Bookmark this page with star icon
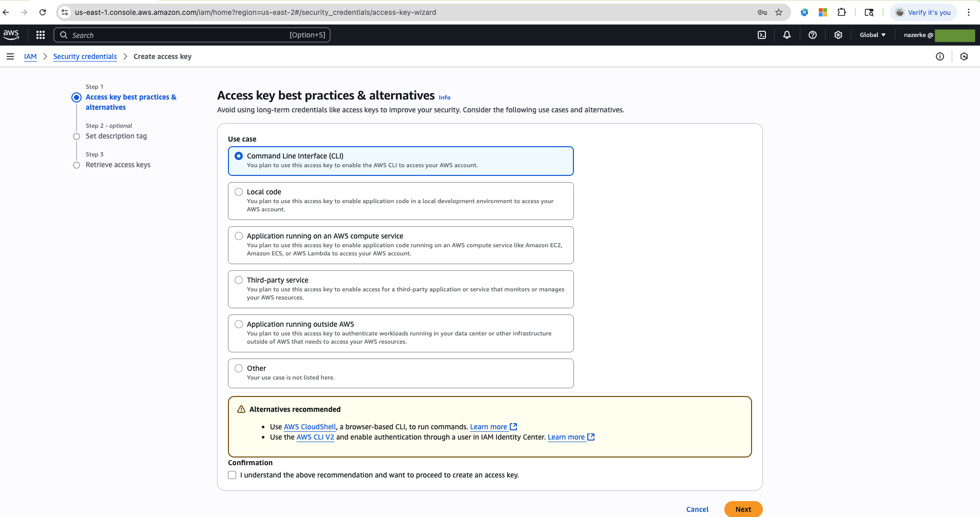980x517 pixels. click(779, 12)
